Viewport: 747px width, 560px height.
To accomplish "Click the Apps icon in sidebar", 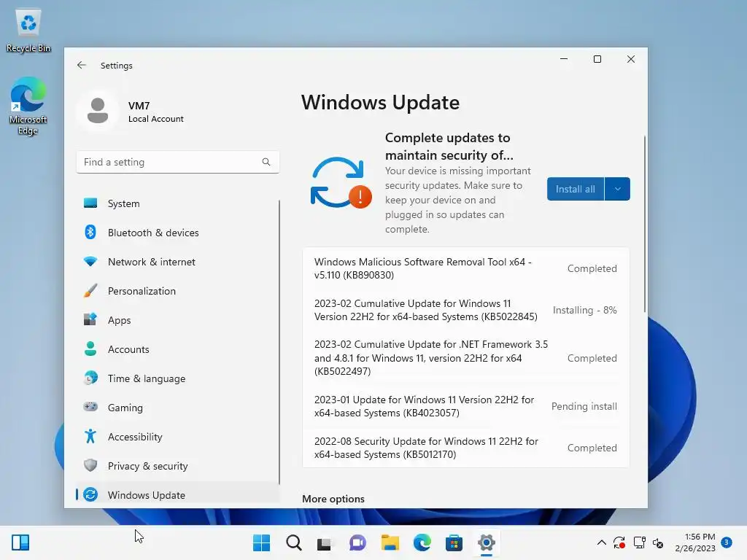I will 90,319.
